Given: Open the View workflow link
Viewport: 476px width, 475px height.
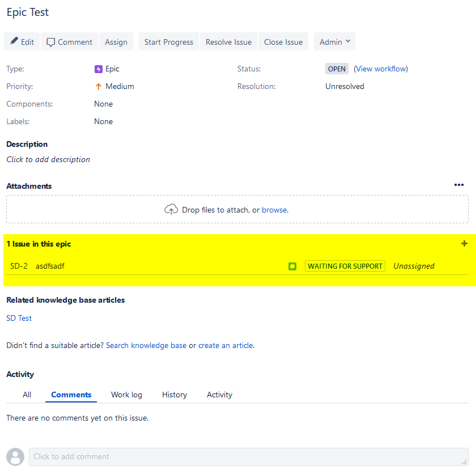Looking at the screenshot, I should tap(381, 69).
